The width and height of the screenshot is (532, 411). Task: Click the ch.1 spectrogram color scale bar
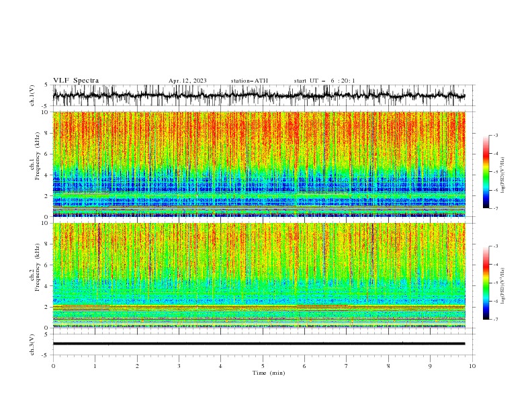(x=486, y=172)
